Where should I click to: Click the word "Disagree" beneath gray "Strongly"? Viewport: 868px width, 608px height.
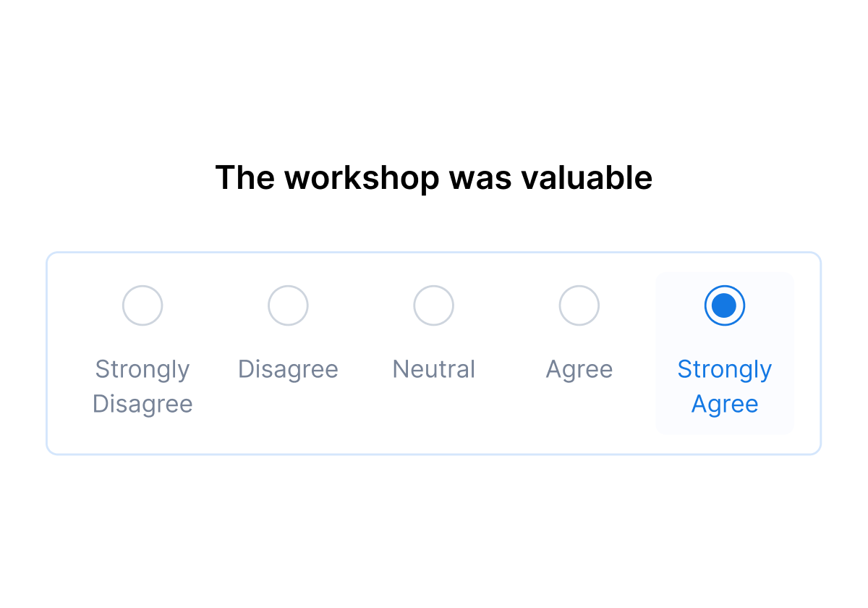(142, 404)
